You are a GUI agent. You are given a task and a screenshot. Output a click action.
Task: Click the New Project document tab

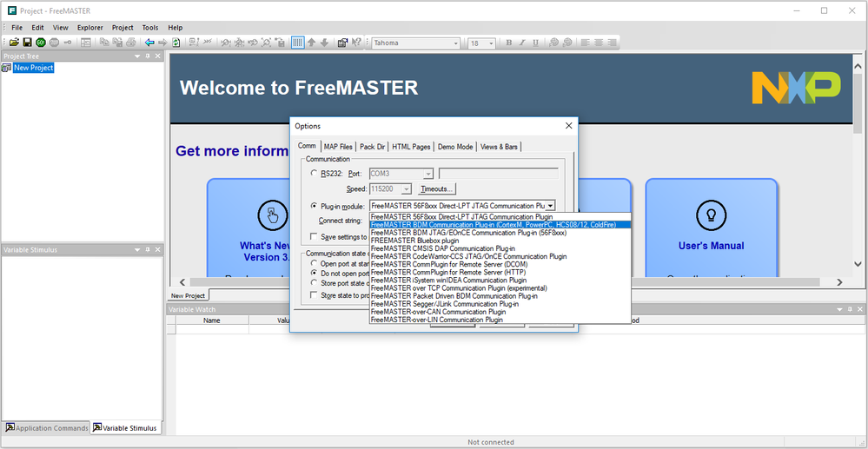coord(188,295)
